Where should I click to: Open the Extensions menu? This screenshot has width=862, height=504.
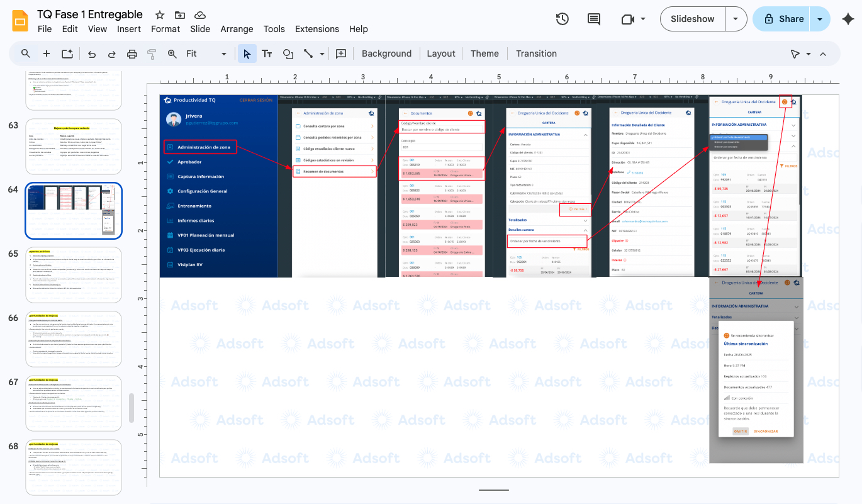(317, 29)
